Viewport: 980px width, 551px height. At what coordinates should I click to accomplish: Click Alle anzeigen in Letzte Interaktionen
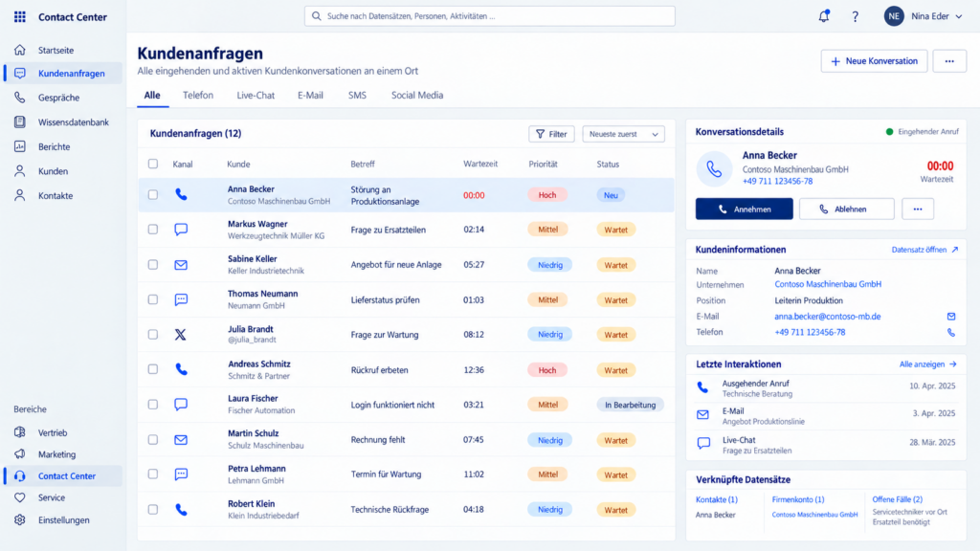(927, 364)
